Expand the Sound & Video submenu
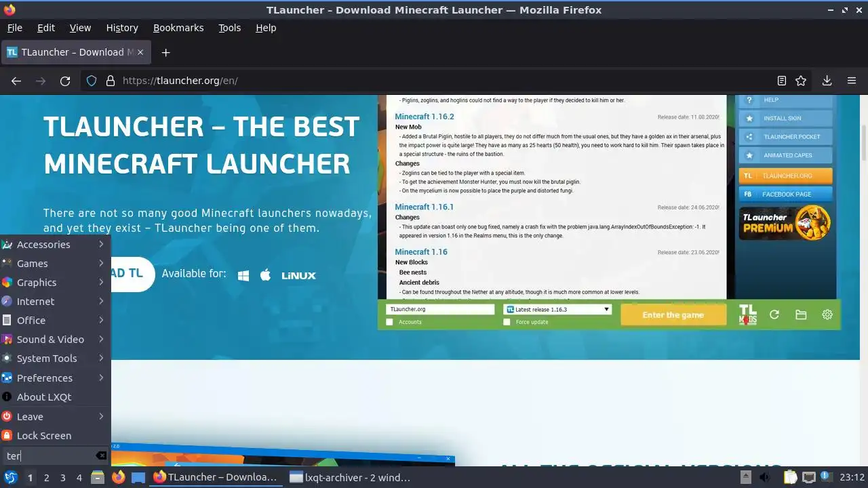Viewport: 868px width, 488px height. (55, 339)
